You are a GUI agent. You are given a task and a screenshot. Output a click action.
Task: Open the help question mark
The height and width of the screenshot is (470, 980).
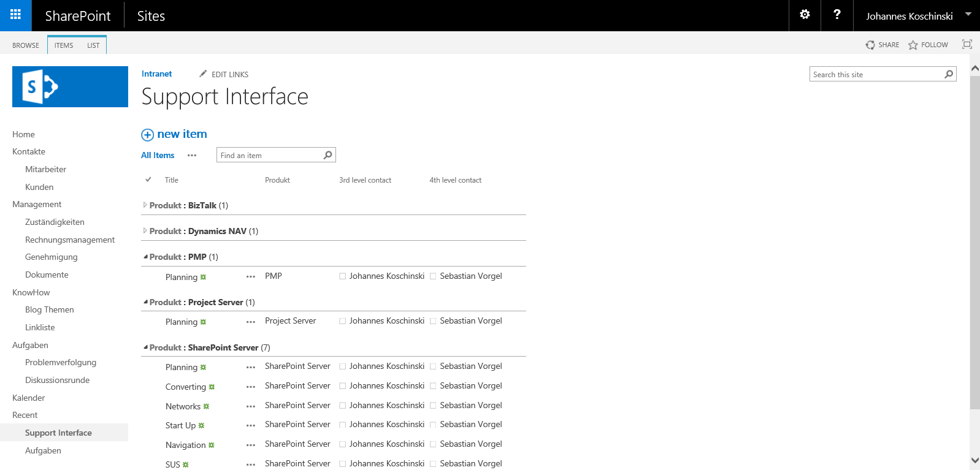point(836,15)
